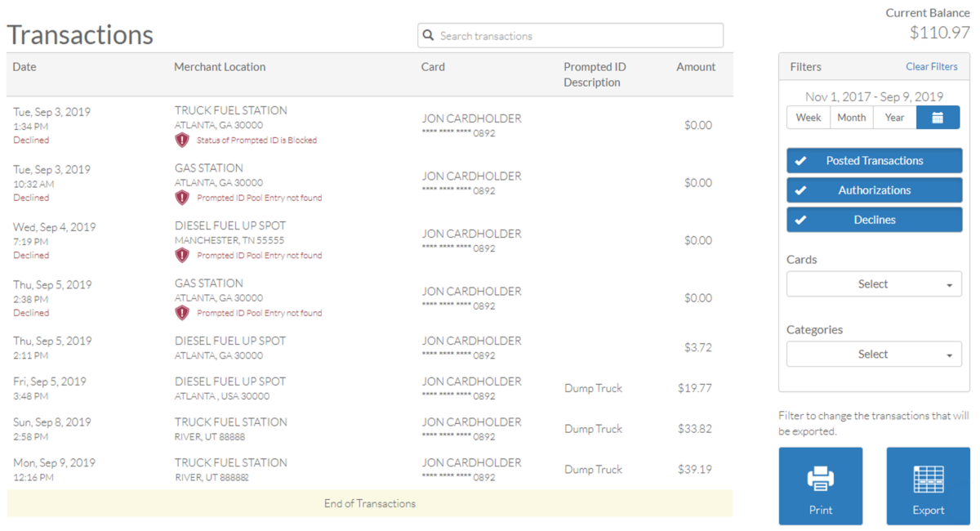This screenshot has height=531, width=980.
Task: Click the alert badge on DIESEL FUEL UP SPOT decline
Action: point(182,255)
